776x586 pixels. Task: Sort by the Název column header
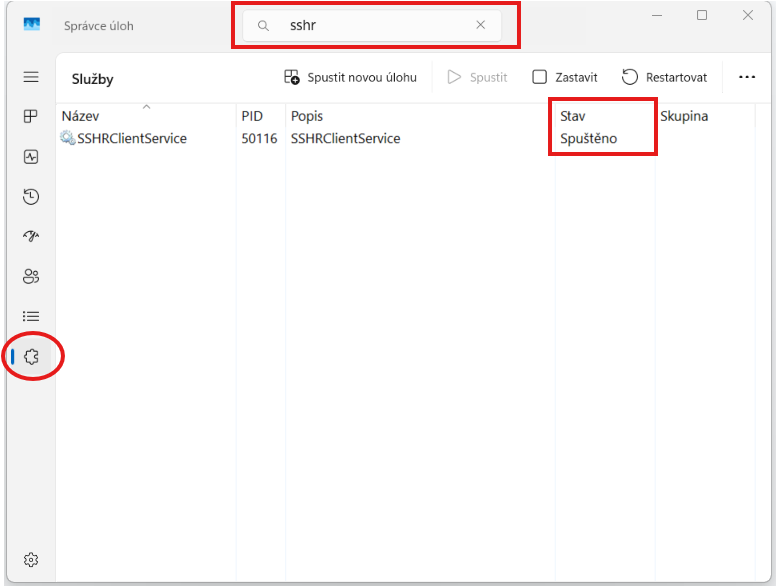click(80, 116)
